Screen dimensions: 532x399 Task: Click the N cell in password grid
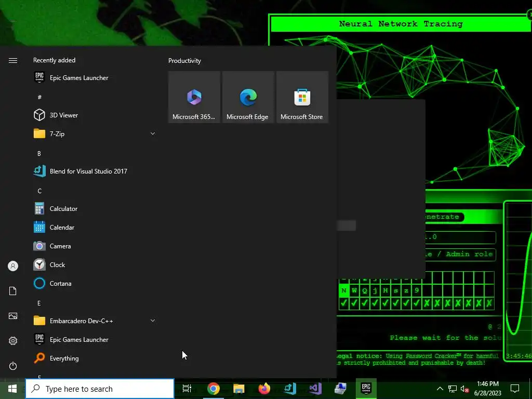(x=344, y=291)
